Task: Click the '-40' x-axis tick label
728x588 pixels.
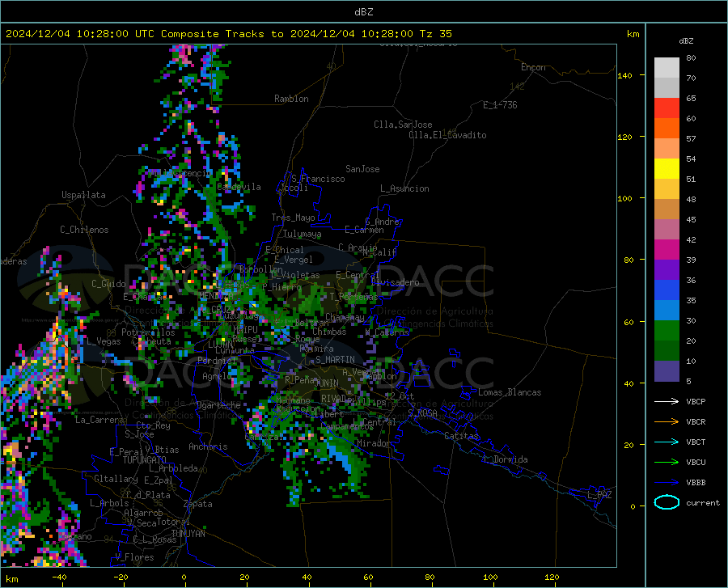Action: (59, 577)
